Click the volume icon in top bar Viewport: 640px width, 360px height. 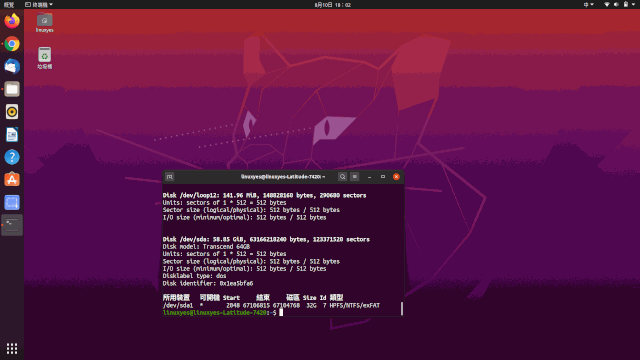[616, 4]
